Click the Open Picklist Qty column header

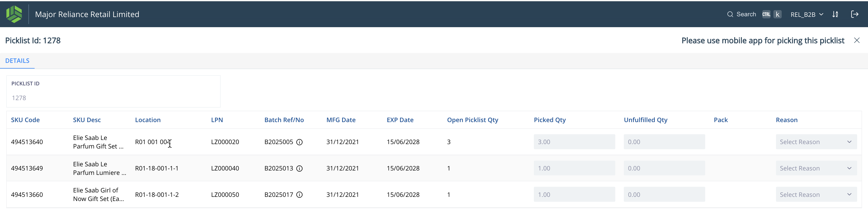click(472, 120)
